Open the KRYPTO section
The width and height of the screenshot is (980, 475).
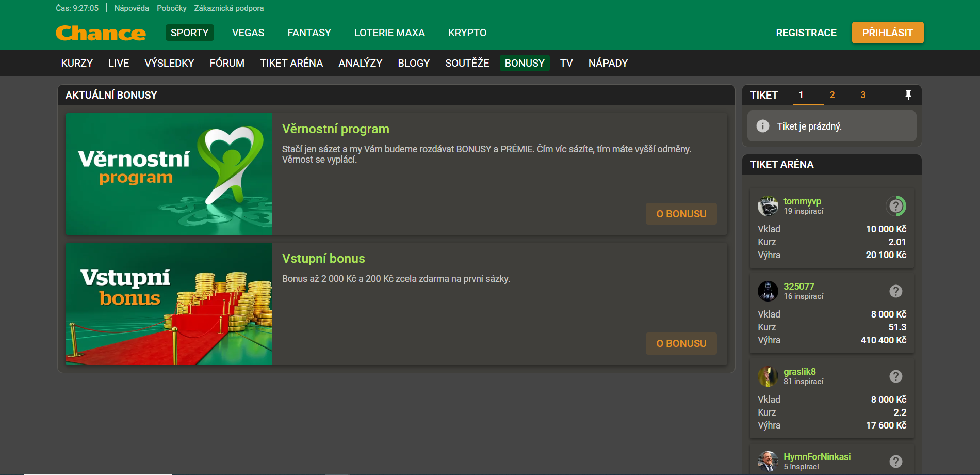[467, 33]
